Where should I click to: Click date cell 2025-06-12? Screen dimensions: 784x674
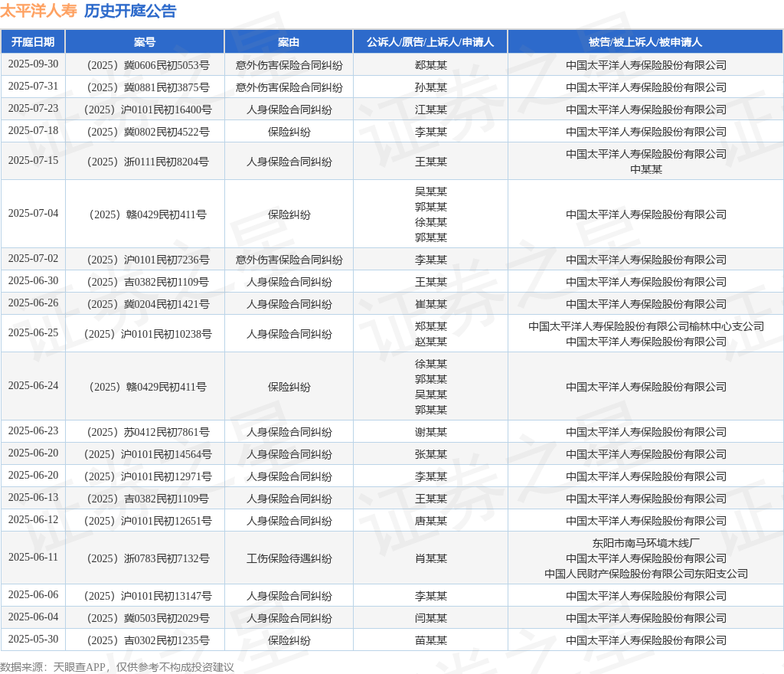point(33,520)
